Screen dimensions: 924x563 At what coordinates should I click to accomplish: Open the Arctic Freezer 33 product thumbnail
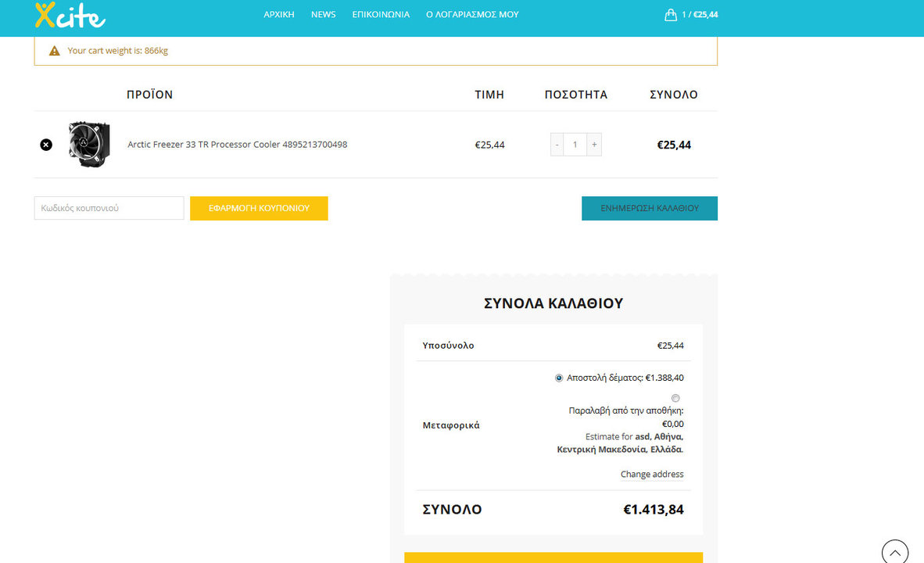click(x=89, y=145)
